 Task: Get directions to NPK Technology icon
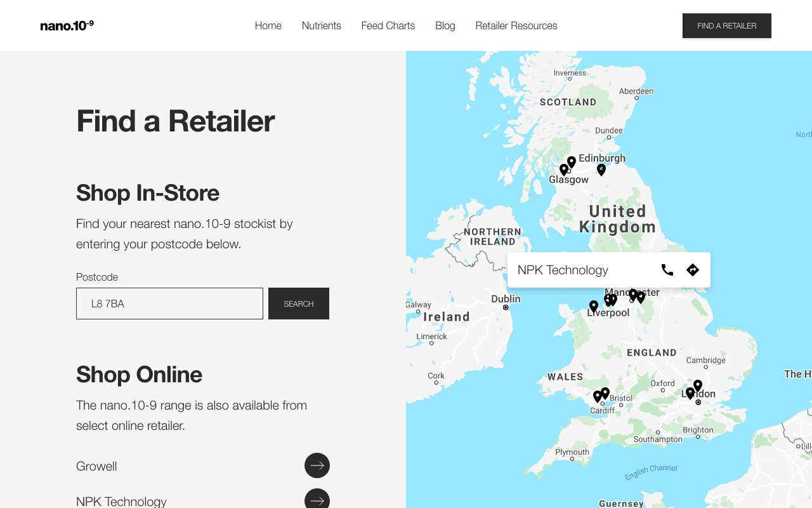(693, 270)
